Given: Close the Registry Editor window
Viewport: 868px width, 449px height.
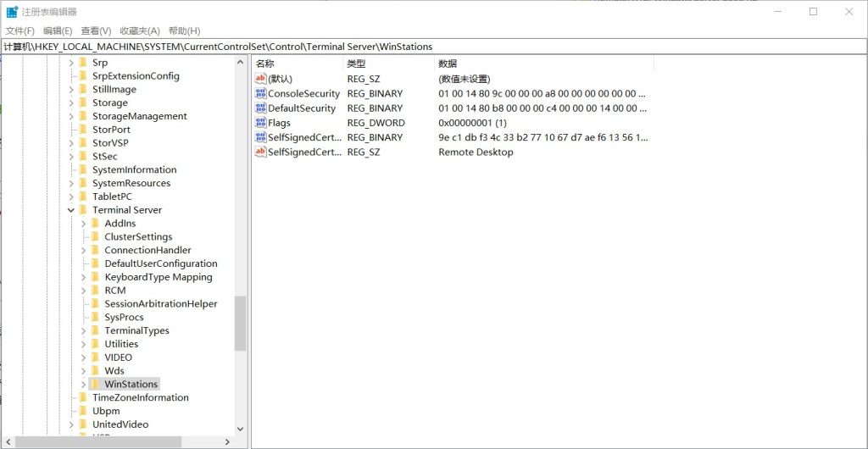Looking at the screenshot, I should [849, 12].
